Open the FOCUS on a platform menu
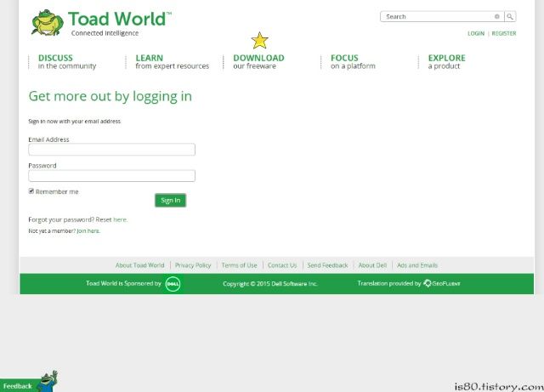This screenshot has width=544, height=392. (353, 62)
